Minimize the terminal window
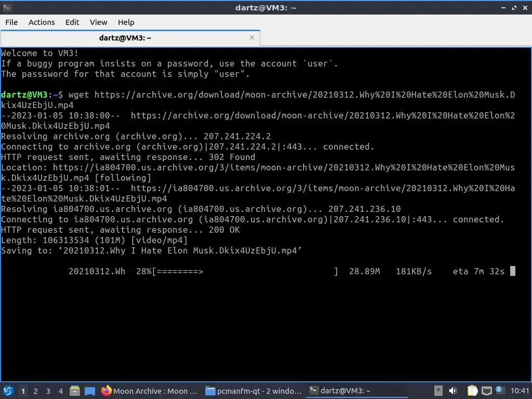Viewport: 532px width, 399px height. point(503,7)
